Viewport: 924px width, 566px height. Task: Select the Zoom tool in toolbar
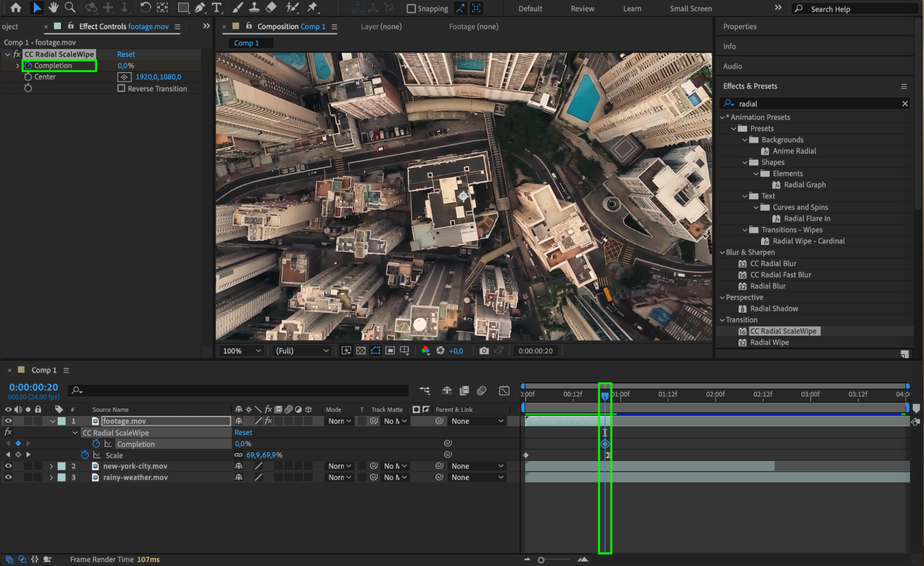(70, 7)
